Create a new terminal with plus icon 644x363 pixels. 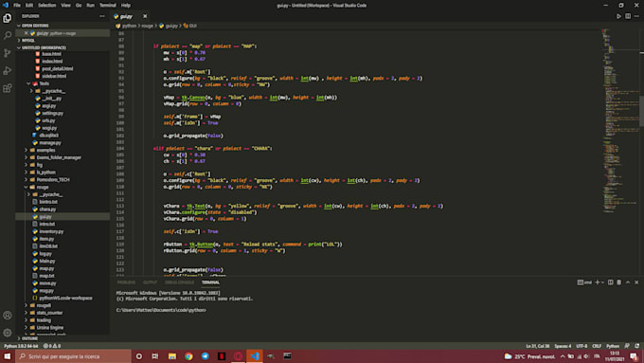coord(598,282)
